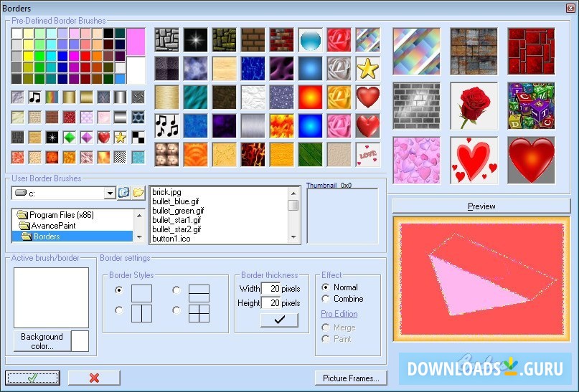Select the four-pane grid border style
579x392 pixels.
point(176,310)
